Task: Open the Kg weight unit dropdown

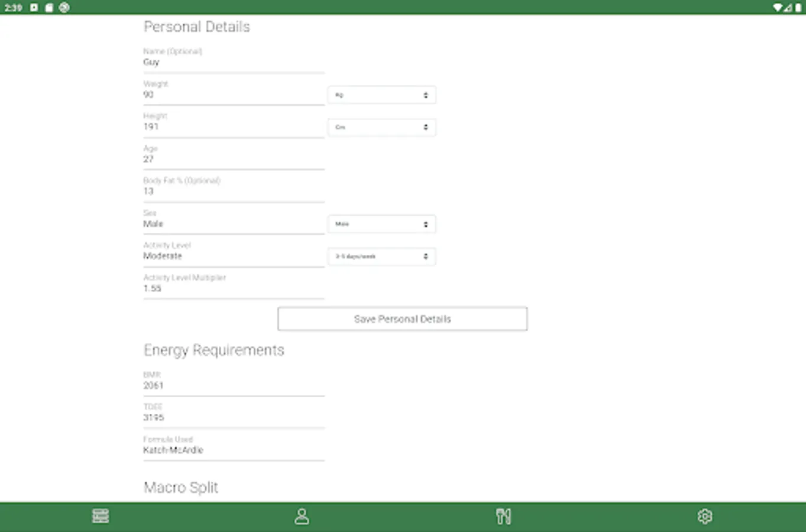Action: [x=381, y=95]
